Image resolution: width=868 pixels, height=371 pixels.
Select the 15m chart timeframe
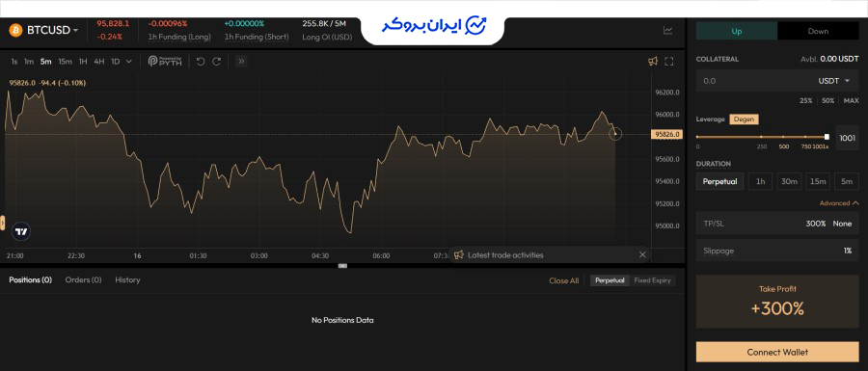pos(66,62)
